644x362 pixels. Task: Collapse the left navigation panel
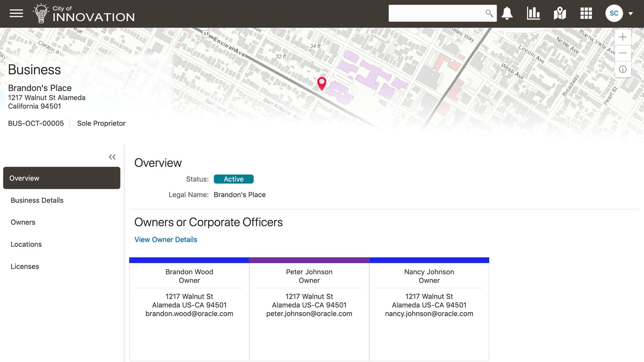coord(112,157)
